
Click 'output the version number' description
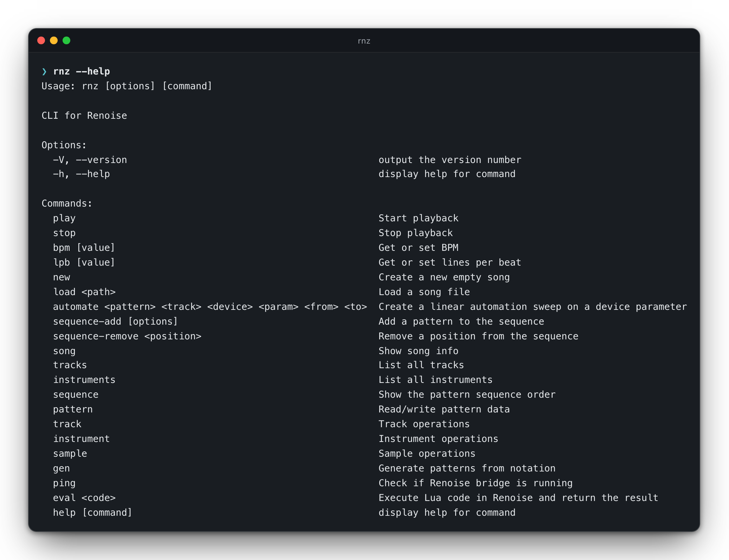450,160
